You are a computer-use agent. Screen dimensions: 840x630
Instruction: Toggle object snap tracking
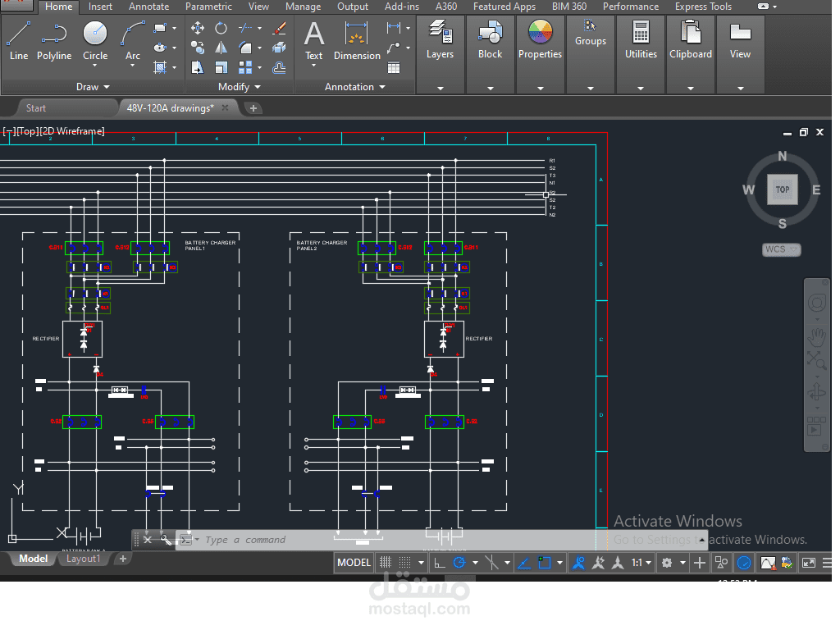click(x=524, y=563)
